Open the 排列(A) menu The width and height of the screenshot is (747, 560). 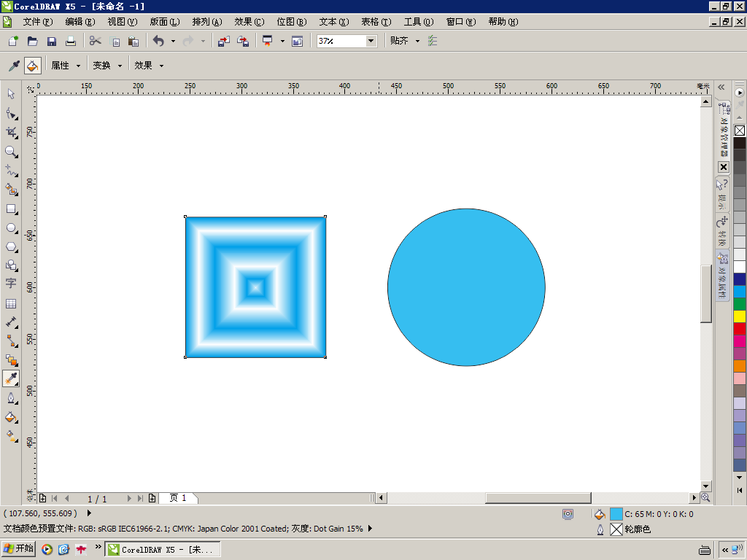[x=207, y=22]
